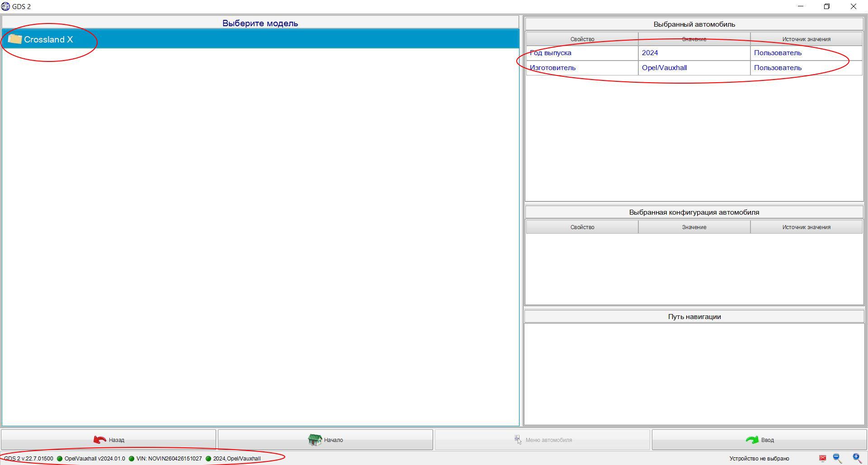Select the Изготовитель property row

[x=694, y=68]
